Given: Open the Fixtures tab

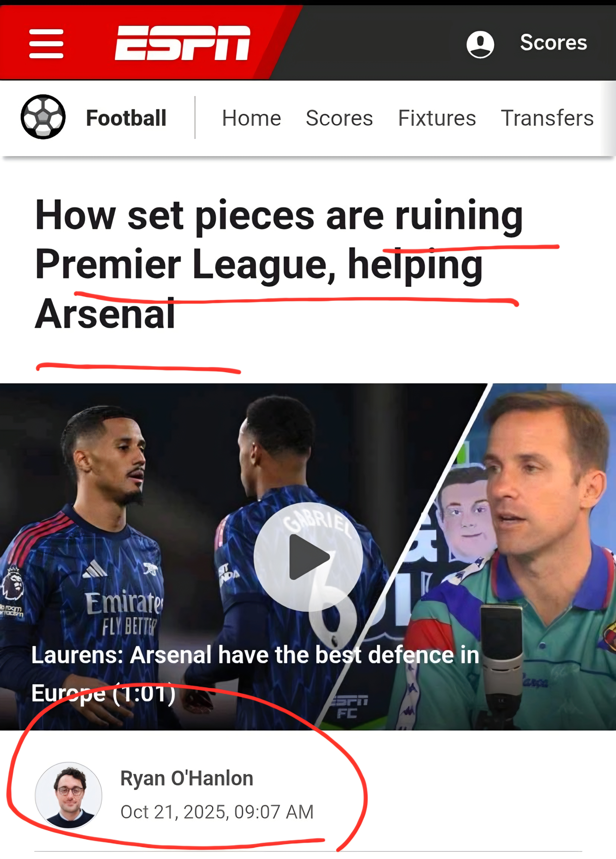Looking at the screenshot, I should pyautogui.click(x=437, y=118).
